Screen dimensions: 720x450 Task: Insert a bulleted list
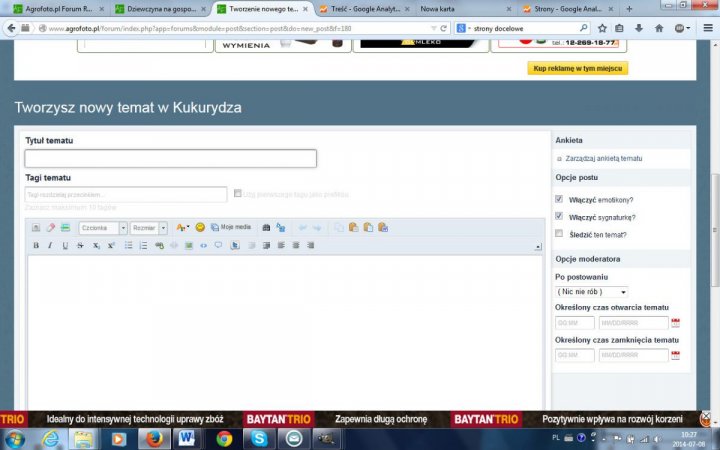(128, 245)
